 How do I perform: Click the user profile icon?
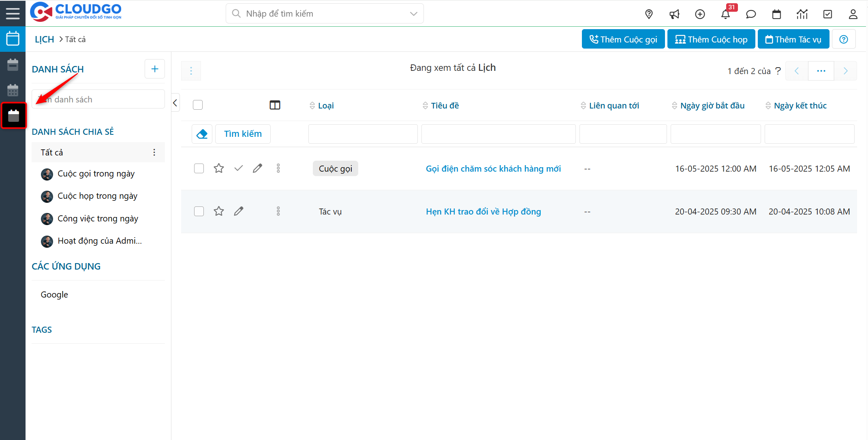coord(853,14)
